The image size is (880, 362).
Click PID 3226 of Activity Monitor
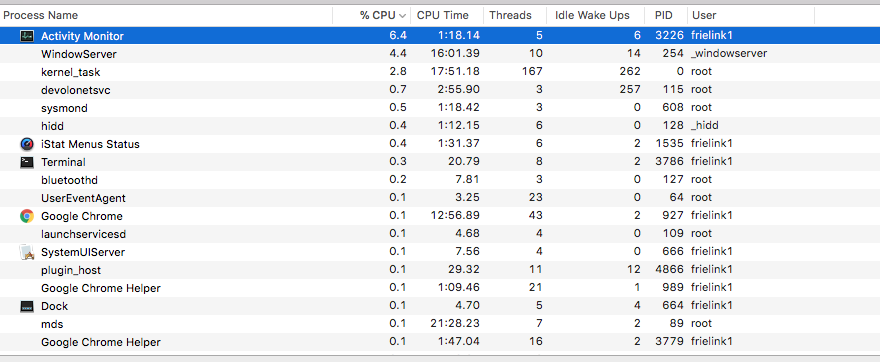tap(670, 36)
